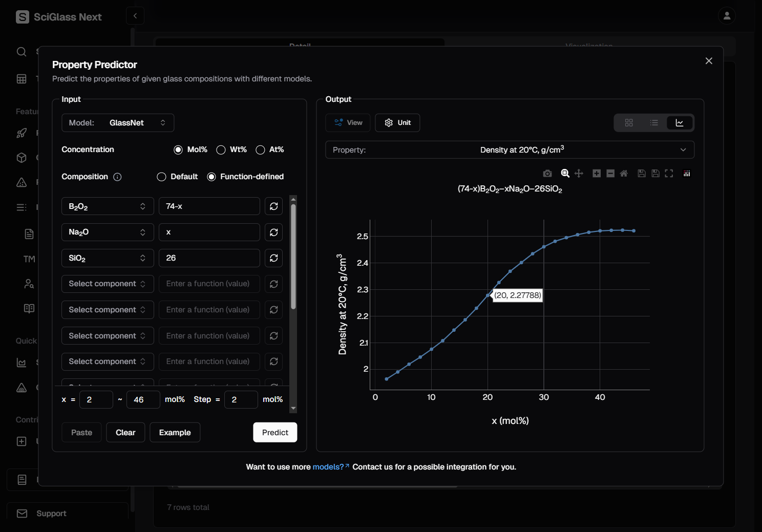This screenshot has width=762, height=532.
Task: Choose the Default composition mode
Action: coord(162,177)
